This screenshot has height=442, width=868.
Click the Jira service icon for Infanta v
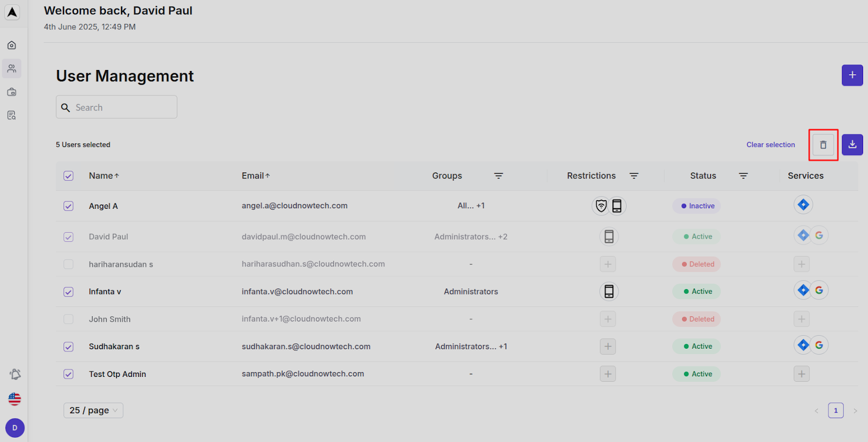[803, 290]
